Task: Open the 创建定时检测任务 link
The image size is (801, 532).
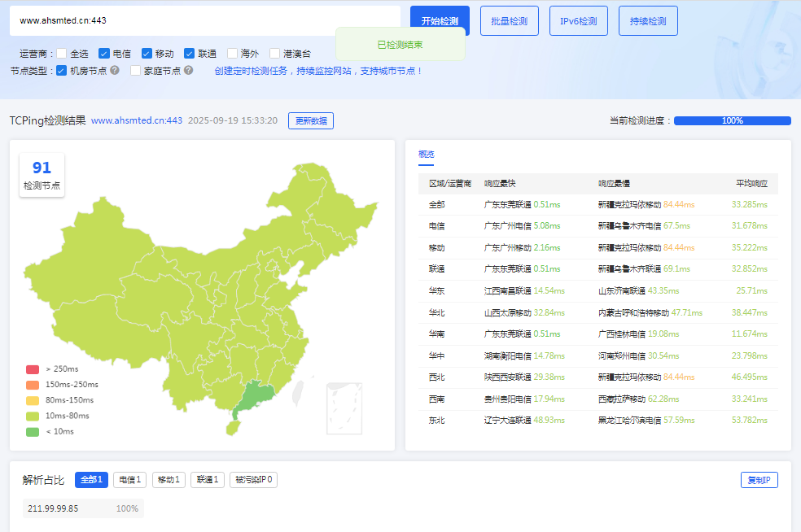Action: (x=250, y=71)
